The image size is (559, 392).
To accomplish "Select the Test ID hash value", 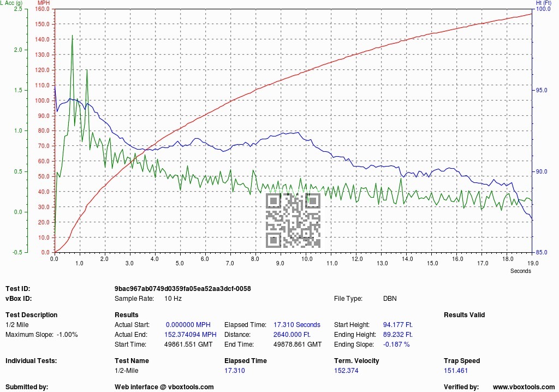I will click(x=182, y=289).
